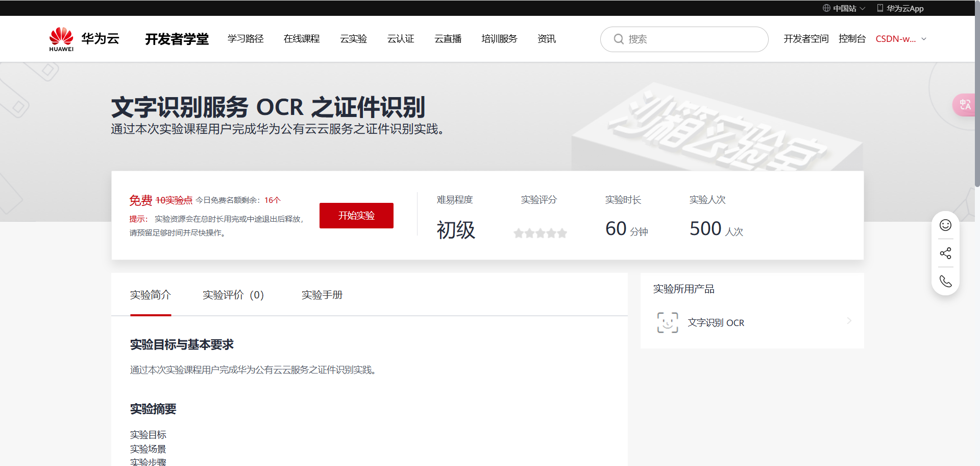Screen dimensions: 980x466
Task: Open the CSDN-w... account dropdown
Action: coord(901,39)
